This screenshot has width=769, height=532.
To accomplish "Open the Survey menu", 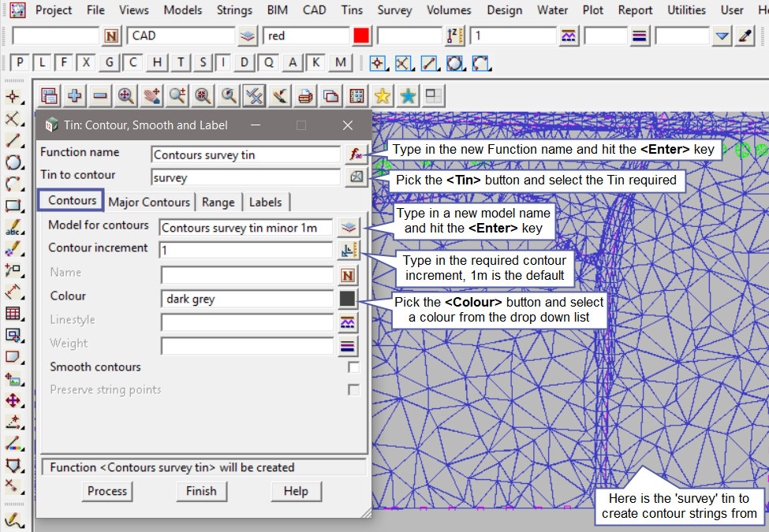I will pos(394,10).
